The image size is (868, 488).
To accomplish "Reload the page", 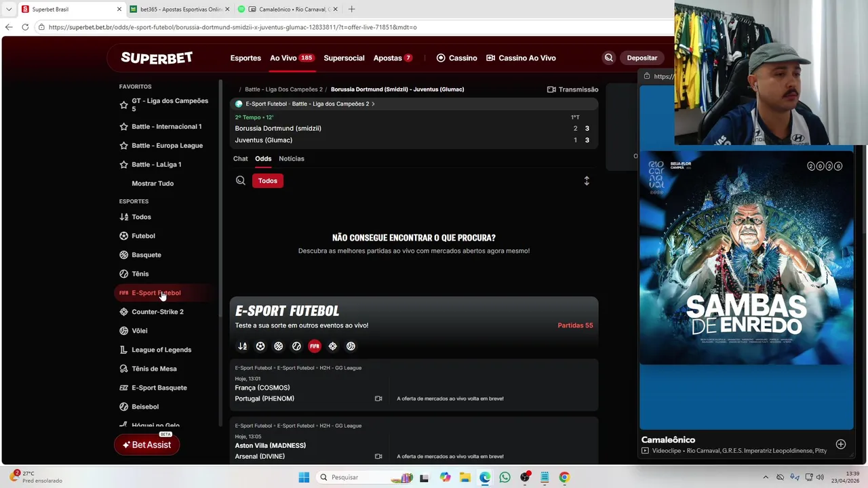I will pyautogui.click(x=25, y=27).
